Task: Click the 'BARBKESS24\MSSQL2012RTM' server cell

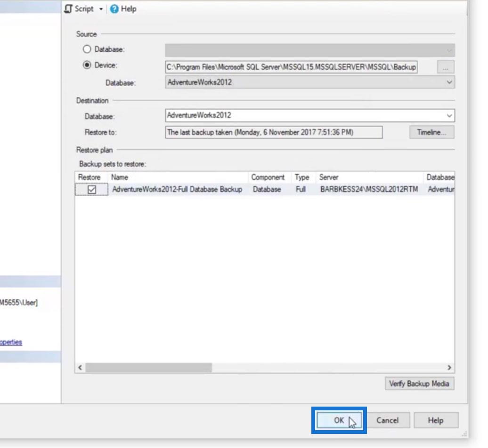Action: tap(369, 189)
